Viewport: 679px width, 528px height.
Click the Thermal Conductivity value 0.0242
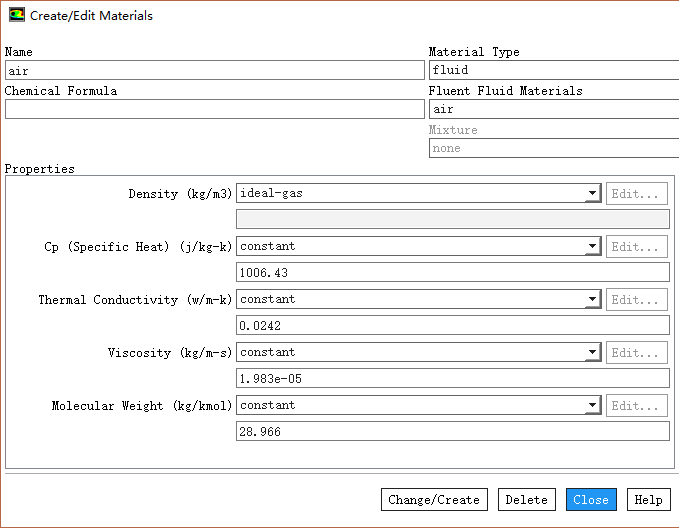[452, 326]
